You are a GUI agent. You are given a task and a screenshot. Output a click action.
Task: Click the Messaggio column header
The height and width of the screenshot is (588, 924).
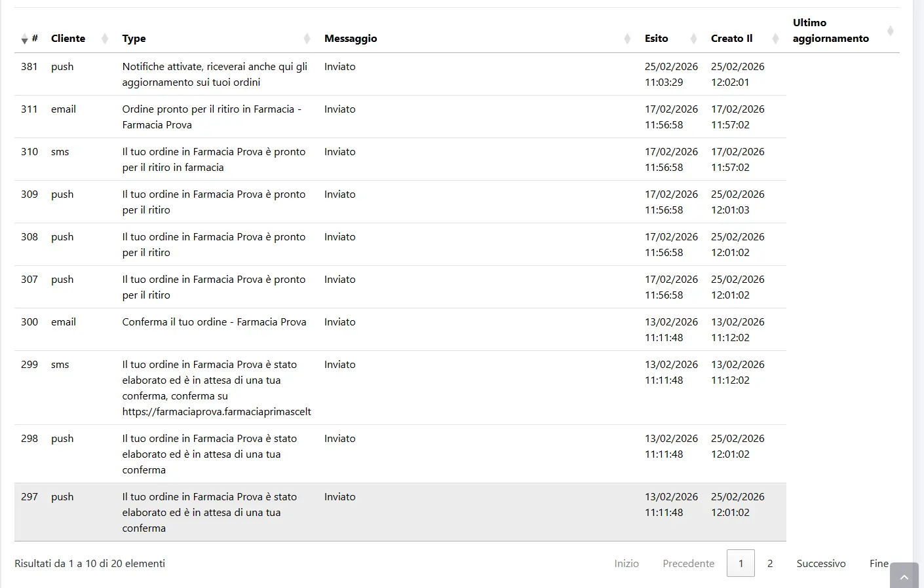tap(351, 39)
